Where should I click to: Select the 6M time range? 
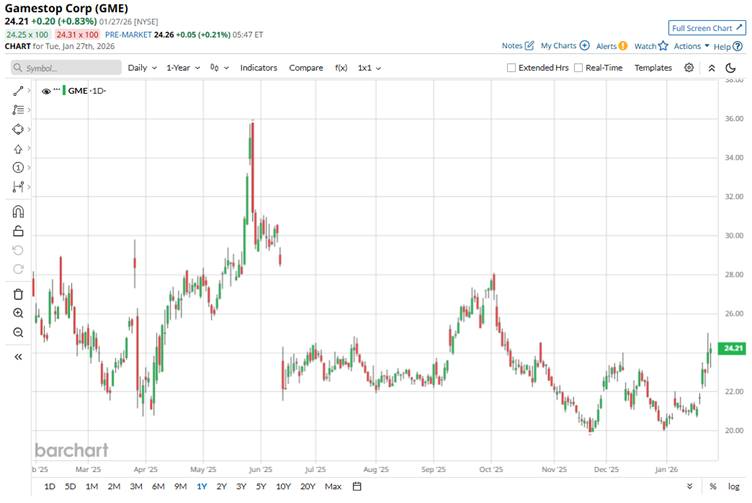[x=158, y=486]
